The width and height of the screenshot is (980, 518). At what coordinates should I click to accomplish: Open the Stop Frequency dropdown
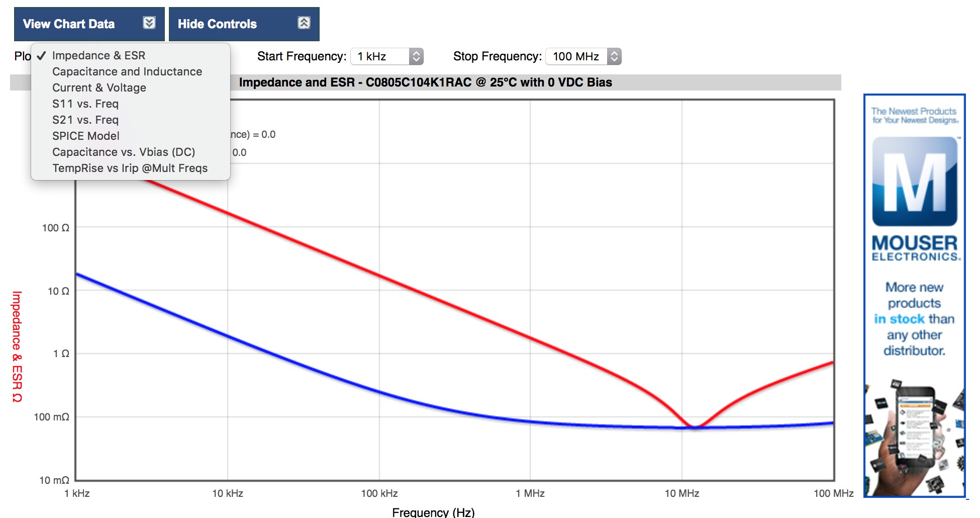click(583, 56)
